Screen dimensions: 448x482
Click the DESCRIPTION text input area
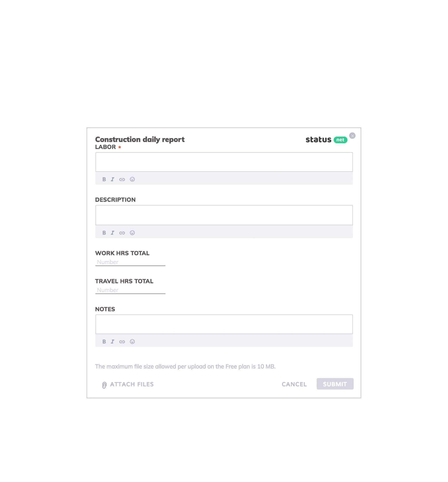pyautogui.click(x=224, y=215)
